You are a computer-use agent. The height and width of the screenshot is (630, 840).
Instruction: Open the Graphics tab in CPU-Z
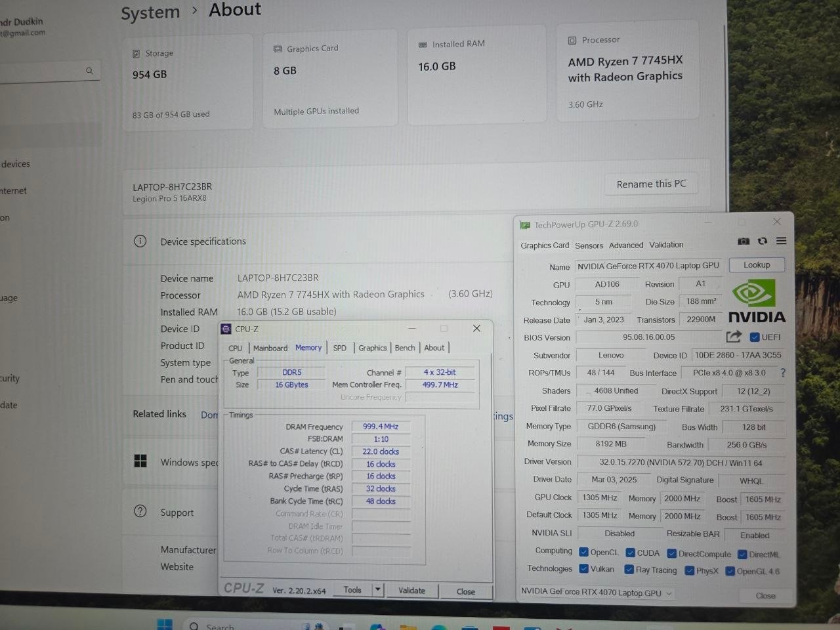pos(372,348)
